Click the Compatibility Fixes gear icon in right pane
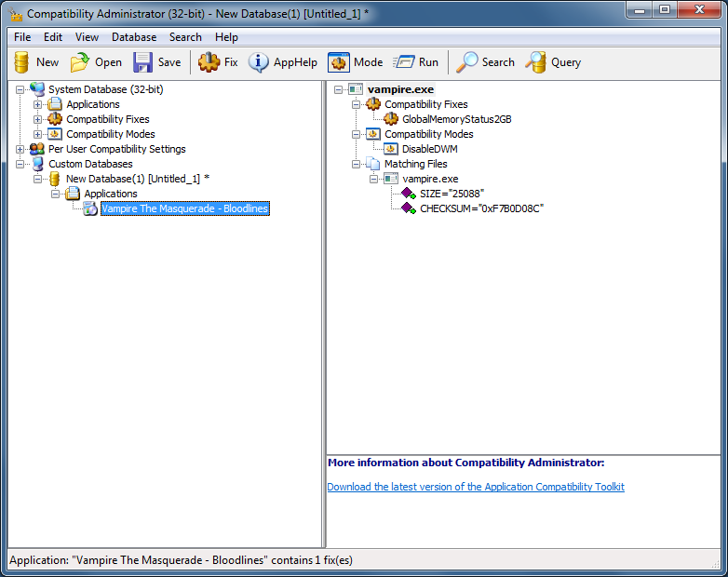 (x=373, y=104)
